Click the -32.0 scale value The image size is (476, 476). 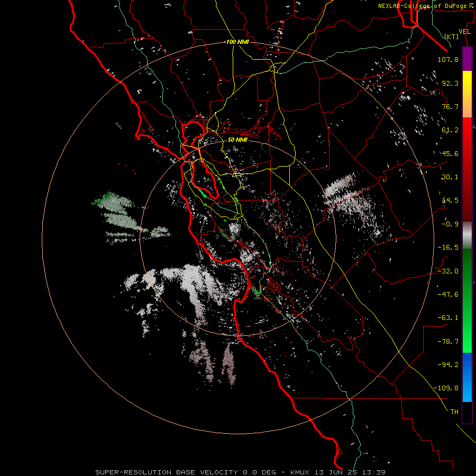[x=448, y=271]
